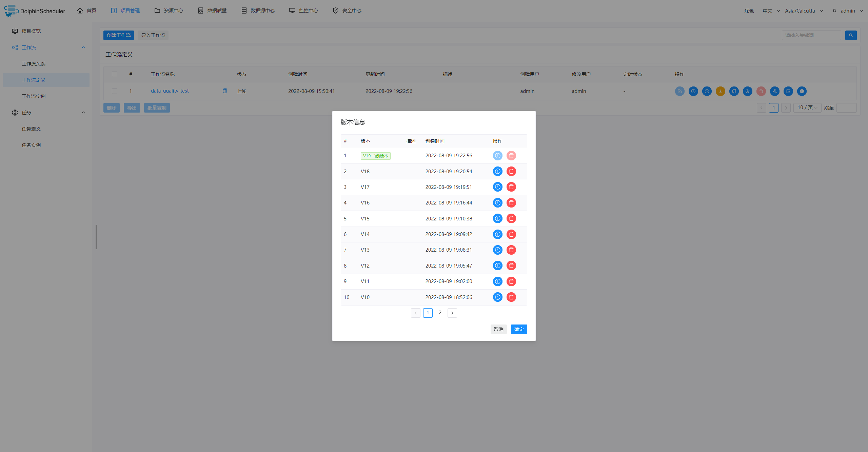The height and width of the screenshot is (452, 868).
Task: Click the blue search magnifier button
Action: tap(851, 35)
